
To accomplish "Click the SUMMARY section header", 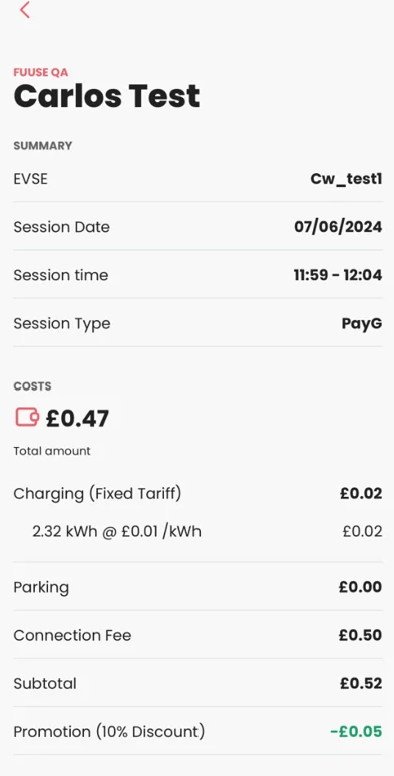I will click(x=43, y=146).
